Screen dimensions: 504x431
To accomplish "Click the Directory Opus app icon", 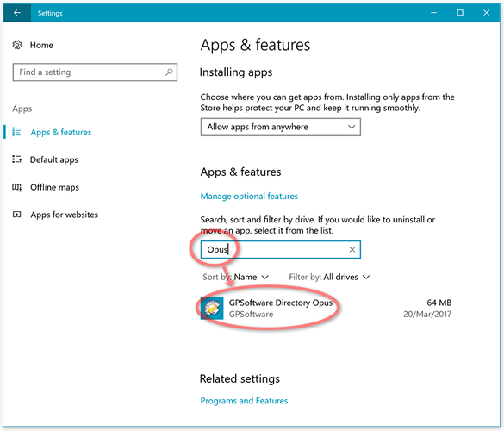I will point(212,308).
